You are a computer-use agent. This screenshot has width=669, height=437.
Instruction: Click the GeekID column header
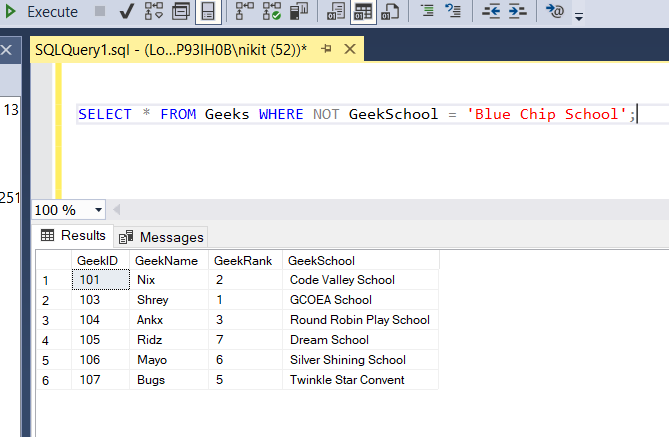[x=101, y=260]
